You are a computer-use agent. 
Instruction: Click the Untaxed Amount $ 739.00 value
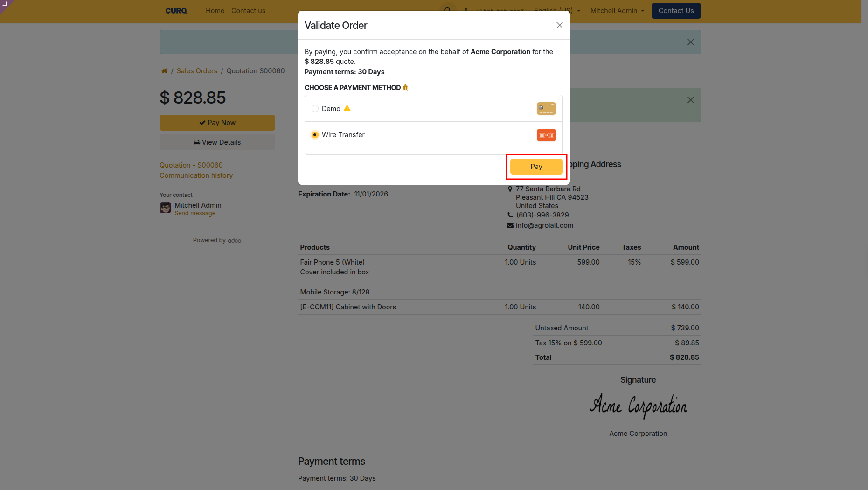(x=685, y=328)
